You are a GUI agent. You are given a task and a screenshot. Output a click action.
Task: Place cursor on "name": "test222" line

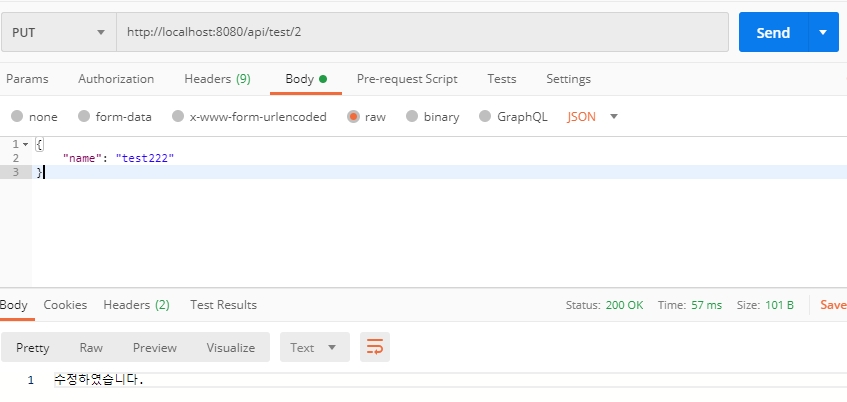point(119,158)
